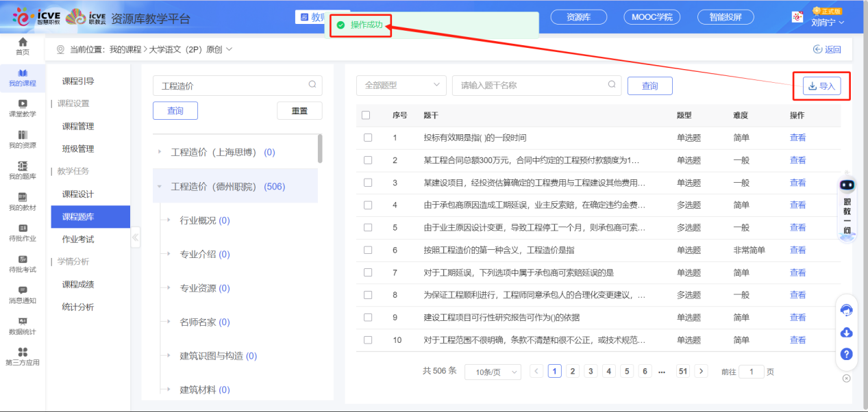868x412 pixels.
Task: Check the checkbox for question row 1
Action: coord(368,138)
